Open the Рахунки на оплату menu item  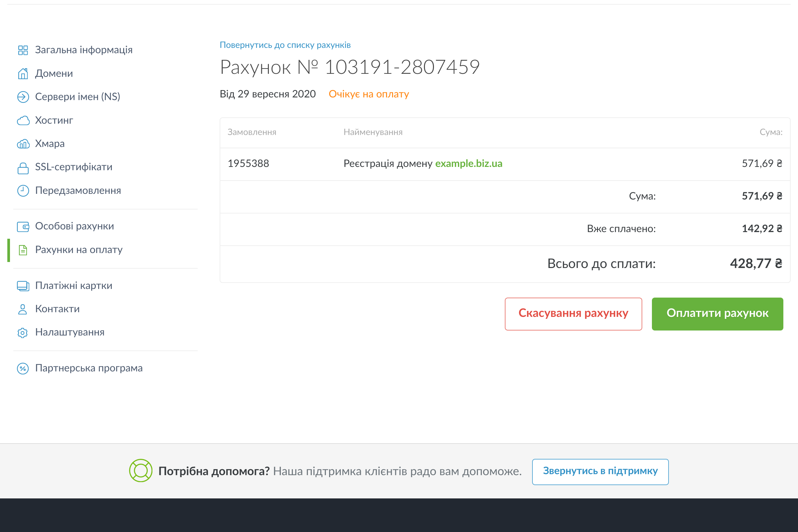tap(79, 250)
